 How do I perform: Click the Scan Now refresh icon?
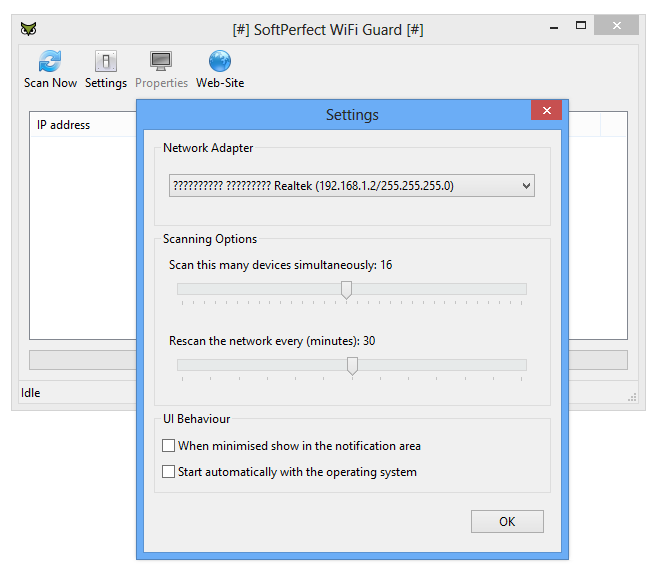coord(50,61)
